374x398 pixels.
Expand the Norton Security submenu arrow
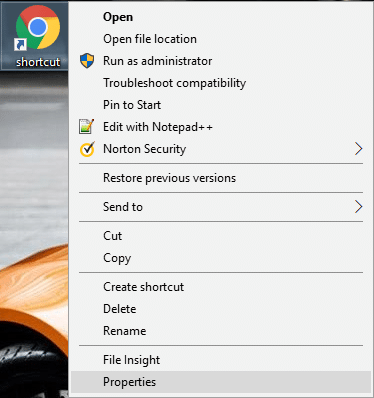tap(358, 149)
